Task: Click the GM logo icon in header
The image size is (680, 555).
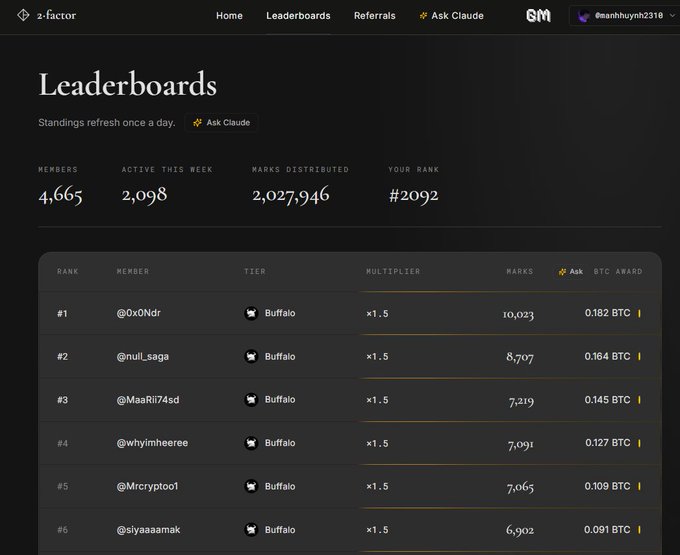Action: pyautogui.click(x=538, y=16)
